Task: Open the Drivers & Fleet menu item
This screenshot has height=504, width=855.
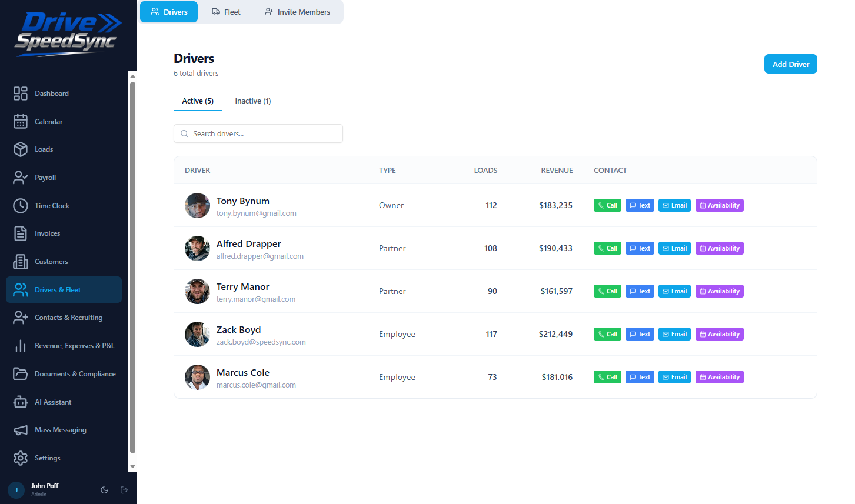Action: click(64, 290)
